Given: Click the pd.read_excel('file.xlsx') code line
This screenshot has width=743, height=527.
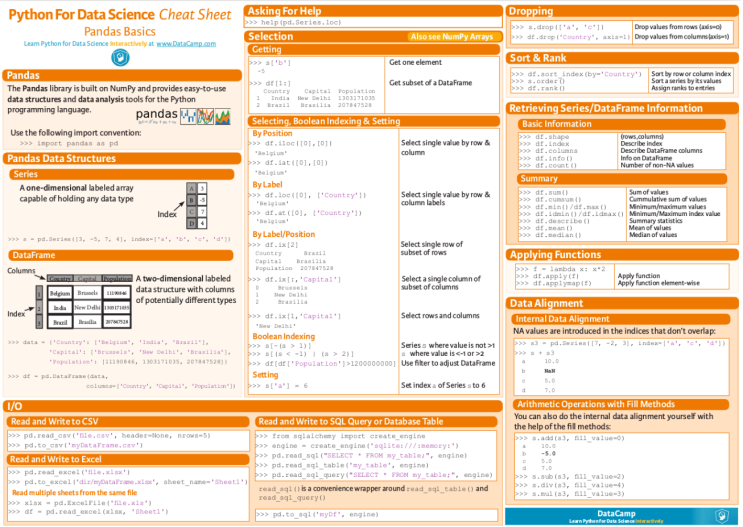Looking at the screenshot, I should pos(69,472).
